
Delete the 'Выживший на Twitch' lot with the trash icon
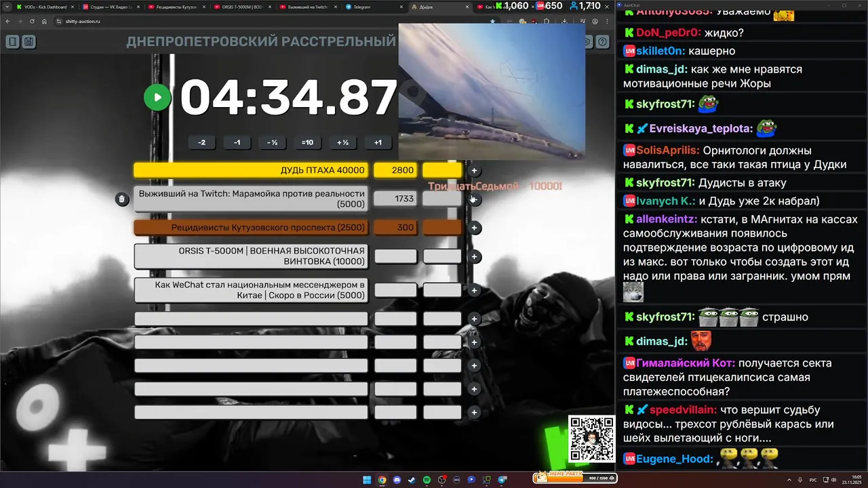coord(121,199)
